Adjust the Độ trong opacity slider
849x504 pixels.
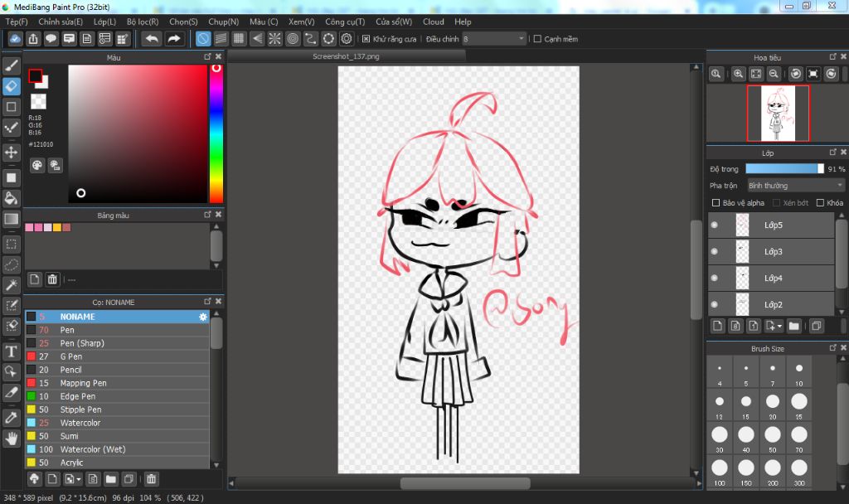pyautogui.click(x=784, y=169)
